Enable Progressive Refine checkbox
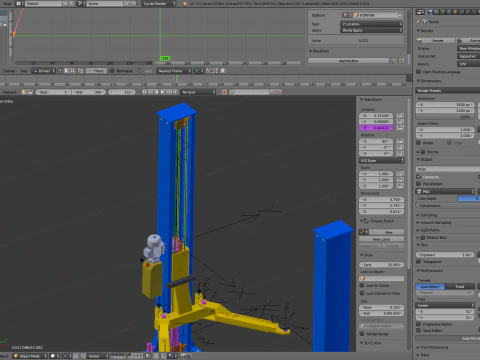Viewport: 480px width, 360px height. pos(419,324)
